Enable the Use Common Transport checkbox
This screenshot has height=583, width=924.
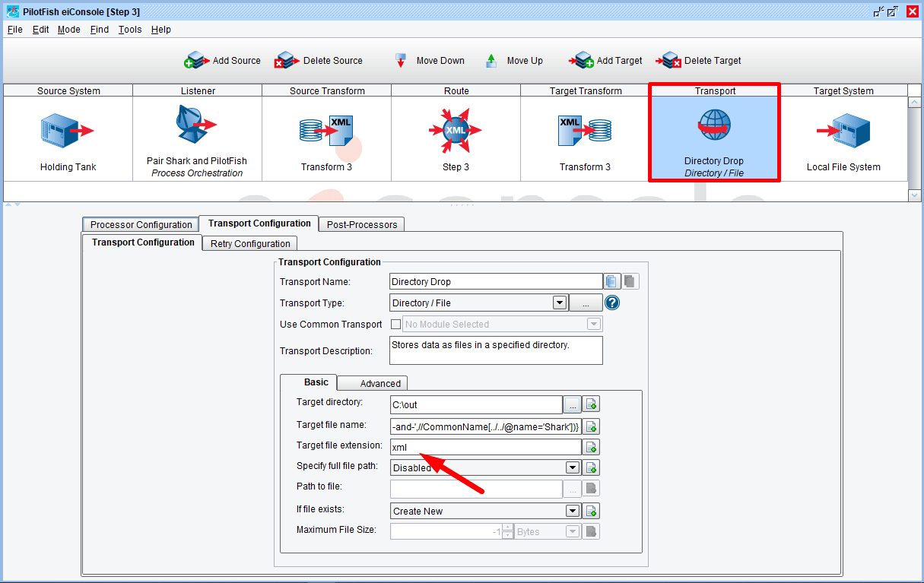[395, 324]
